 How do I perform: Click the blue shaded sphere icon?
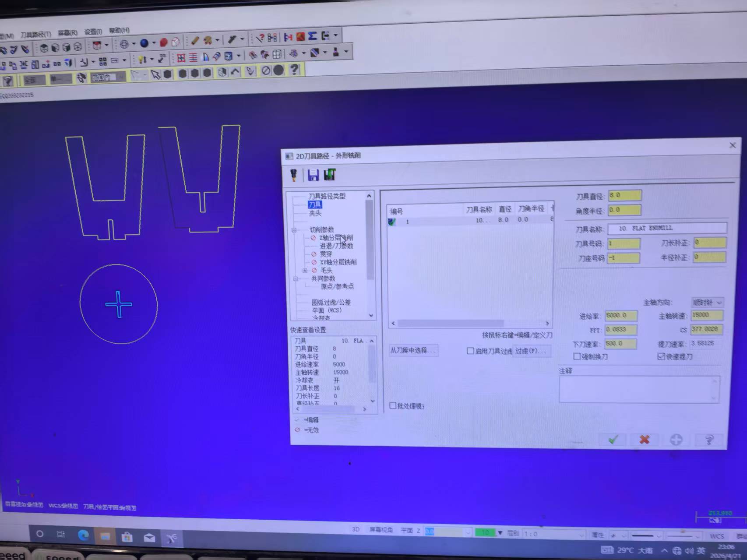point(144,43)
